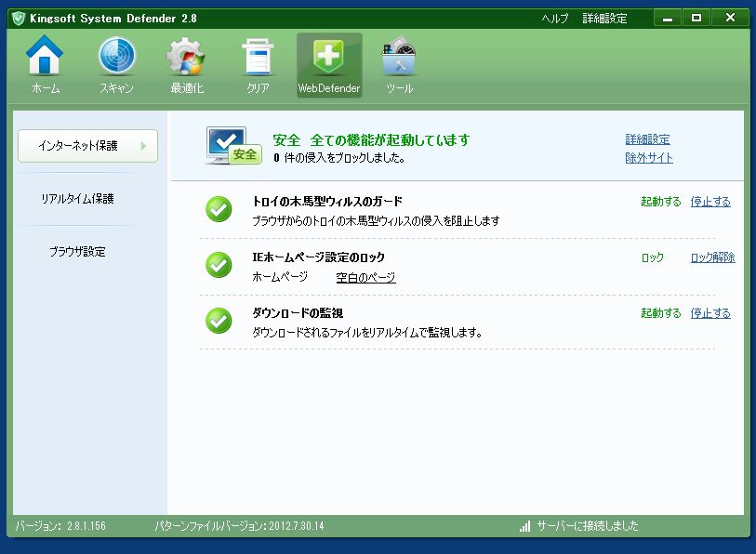
Task: Click the Kingsoft shield logo in title bar
Action: point(19,19)
